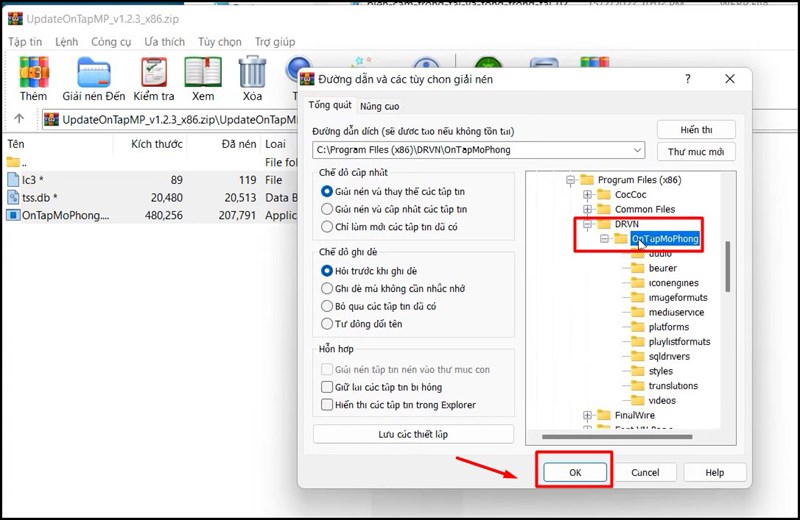The height and width of the screenshot is (520, 800).
Task: Expand the CocCoc folder tree node
Action: point(588,194)
